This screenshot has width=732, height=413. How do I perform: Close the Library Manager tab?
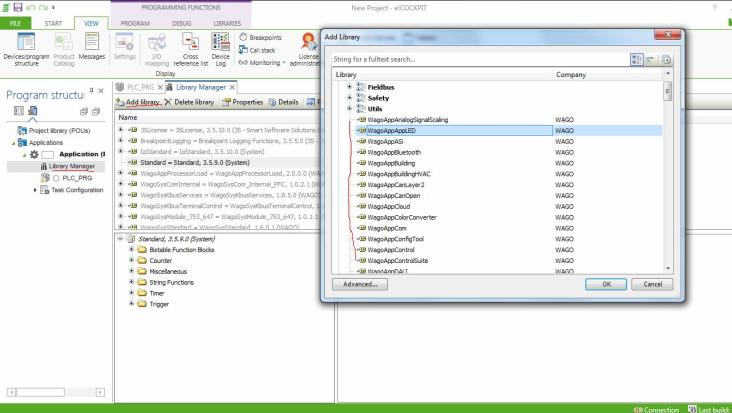(x=232, y=87)
